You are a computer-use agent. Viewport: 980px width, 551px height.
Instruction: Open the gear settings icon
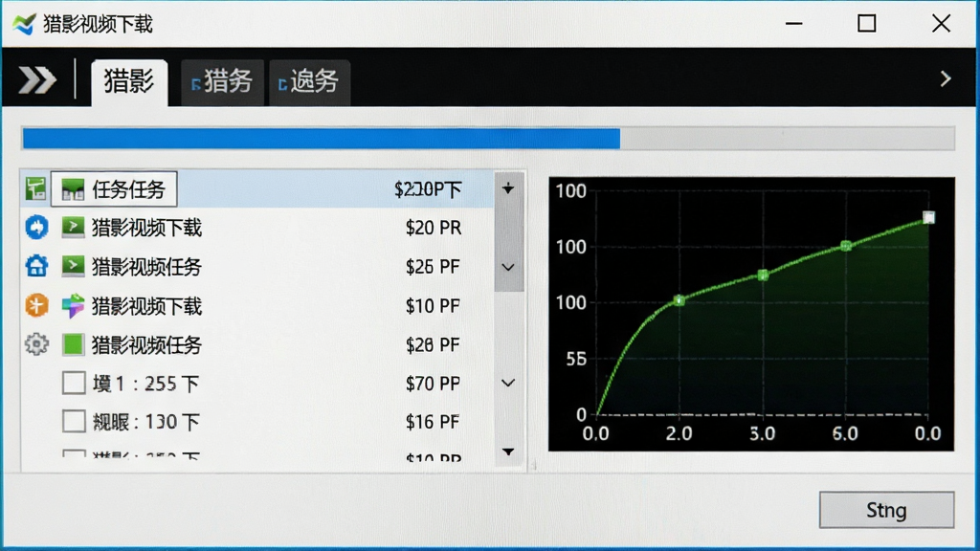coord(36,344)
